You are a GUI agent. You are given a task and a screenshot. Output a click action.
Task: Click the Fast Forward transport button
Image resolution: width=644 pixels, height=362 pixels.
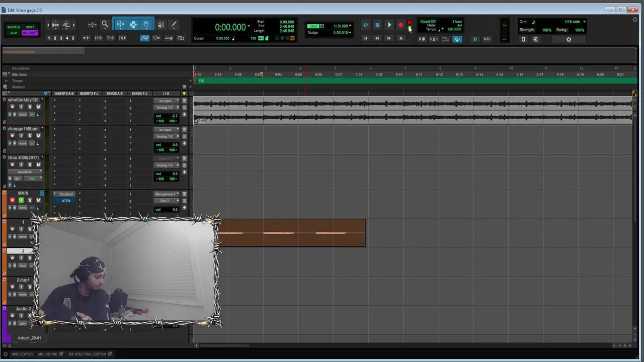[x=388, y=38]
